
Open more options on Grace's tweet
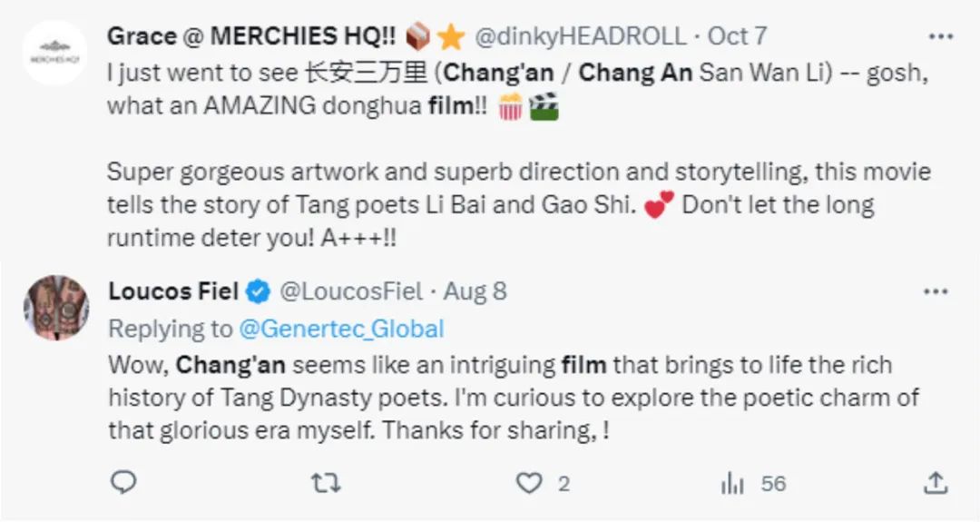click(x=941, y=37)
